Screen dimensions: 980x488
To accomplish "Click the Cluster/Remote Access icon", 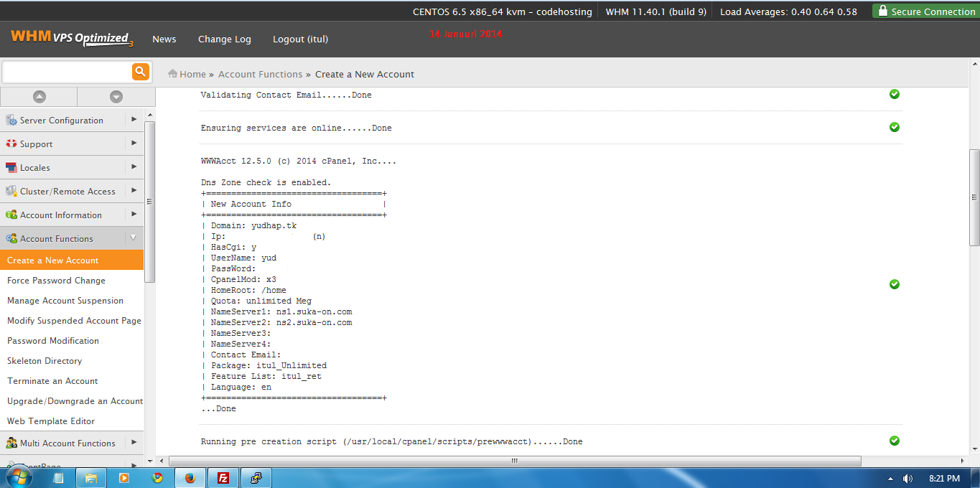I will click(x=11, y=192).
